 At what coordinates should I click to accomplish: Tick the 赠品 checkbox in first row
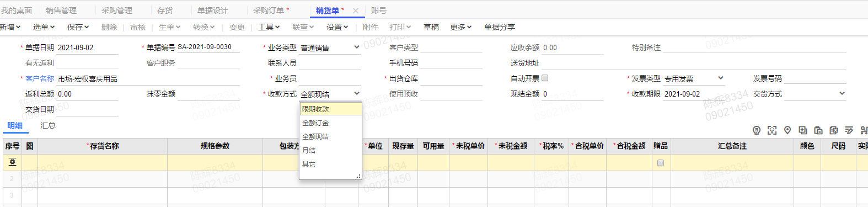tap(661, 163)
